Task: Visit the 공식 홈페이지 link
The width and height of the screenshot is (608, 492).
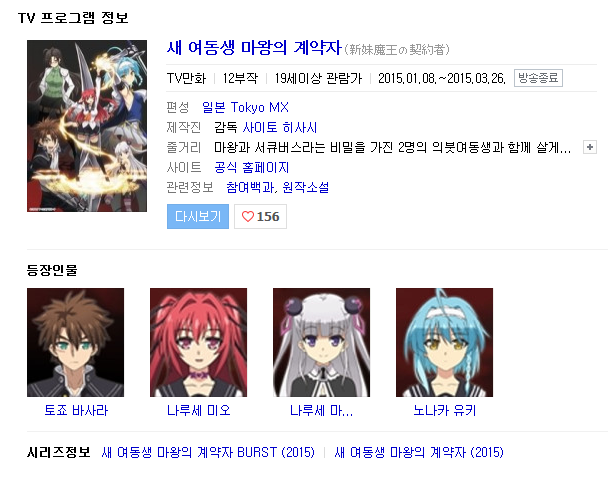Action: click(x=252, y=167)
